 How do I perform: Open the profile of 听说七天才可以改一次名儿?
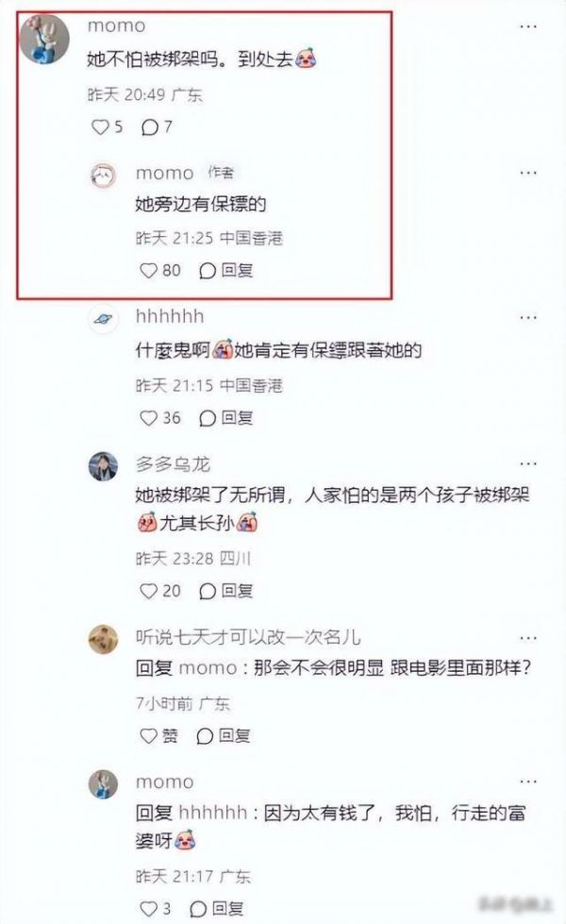[248, 637]
